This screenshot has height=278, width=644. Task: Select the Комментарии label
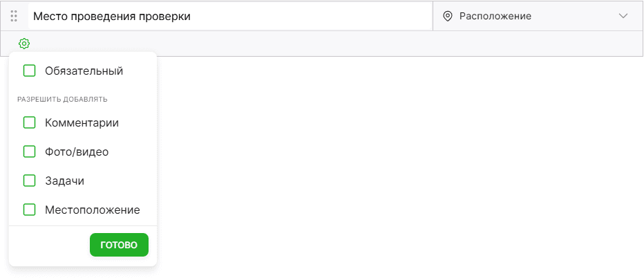(82, 122)
